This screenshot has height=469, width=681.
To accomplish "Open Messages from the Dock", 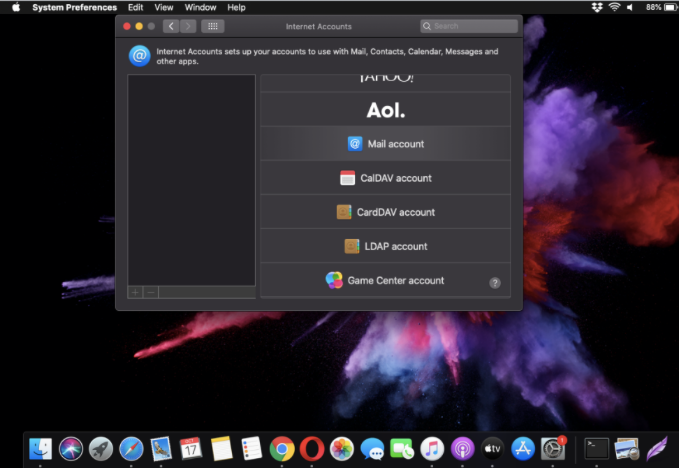I will click(372, 449).
